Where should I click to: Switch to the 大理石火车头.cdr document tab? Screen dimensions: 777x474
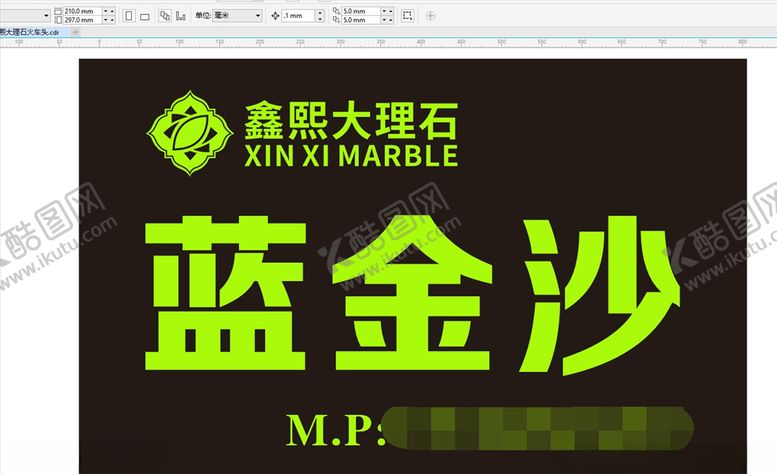(x=33, y=32)
